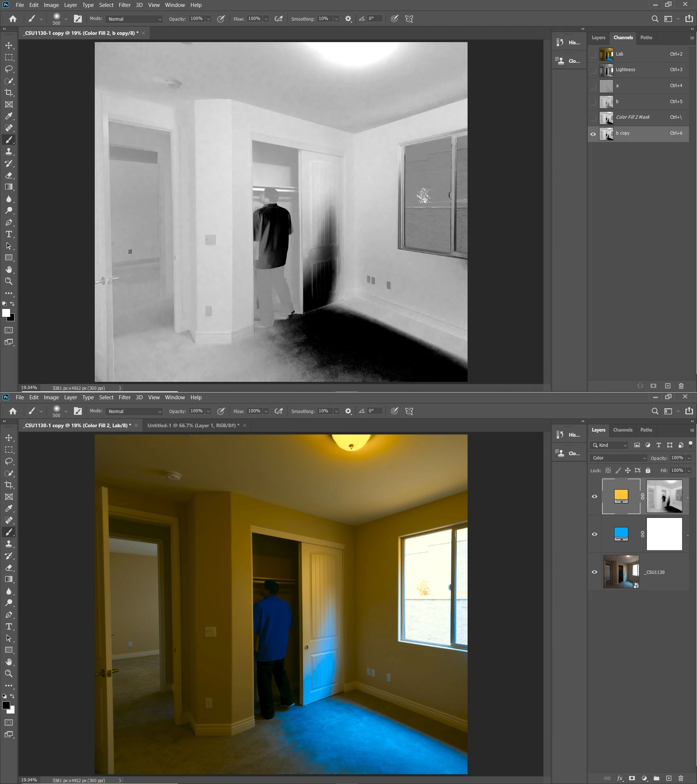Screen dimensions: 697x784
Task: Show the Lab composite channel
Action: pos(593,54)
